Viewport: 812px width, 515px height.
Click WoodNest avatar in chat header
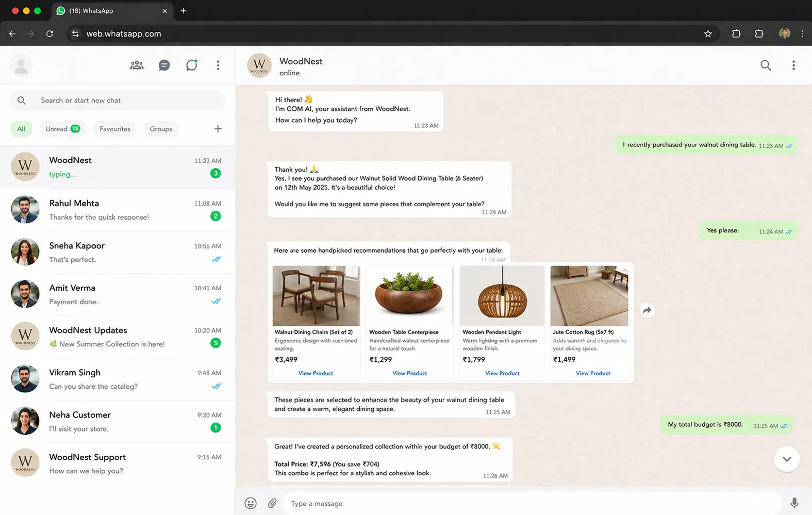point(259,65)
